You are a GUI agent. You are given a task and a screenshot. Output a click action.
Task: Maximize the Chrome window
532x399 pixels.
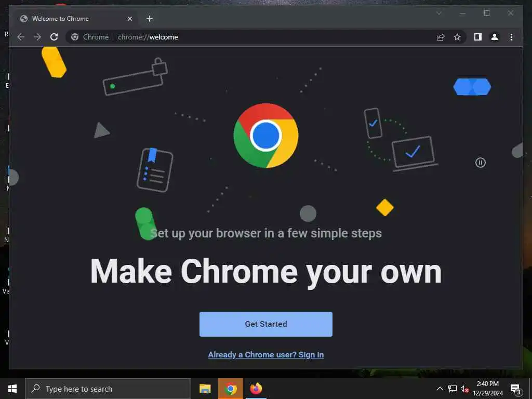pos(487,13)
